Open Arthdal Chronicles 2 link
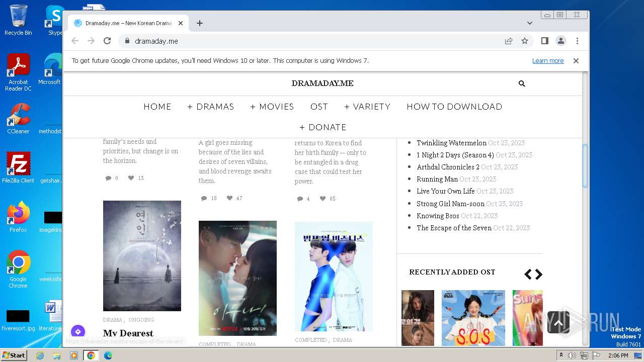This screenshot has width=644, height=362. click(448, 167)
